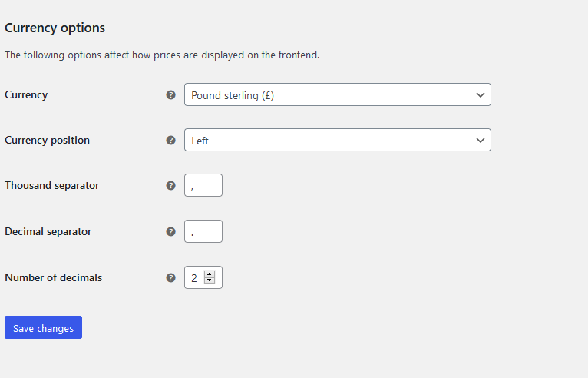
Task: Open the Pound sterling (£) currency dropdown
Action: 330,94
